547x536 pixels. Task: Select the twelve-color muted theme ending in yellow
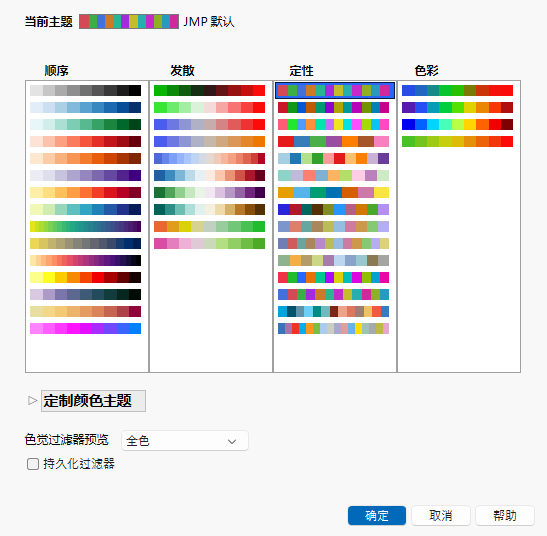pos(334,244)
